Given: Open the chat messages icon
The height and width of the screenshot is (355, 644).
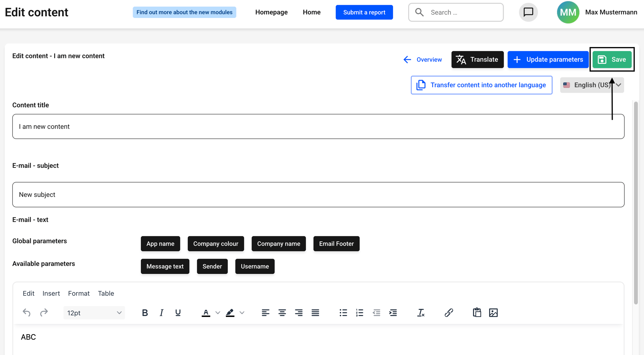Looking at the screenshot, I should (x=528, y=12).
